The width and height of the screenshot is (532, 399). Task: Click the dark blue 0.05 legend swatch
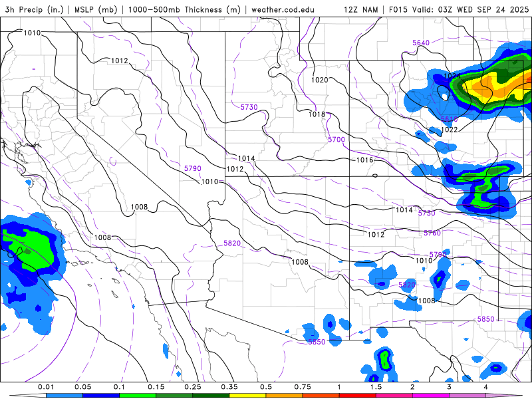point(101,396)
